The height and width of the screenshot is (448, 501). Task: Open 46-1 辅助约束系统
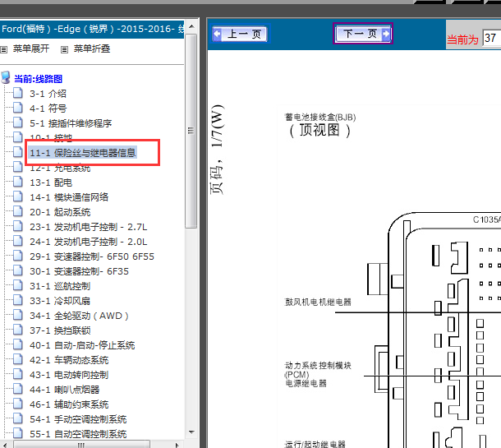point(69,404)
